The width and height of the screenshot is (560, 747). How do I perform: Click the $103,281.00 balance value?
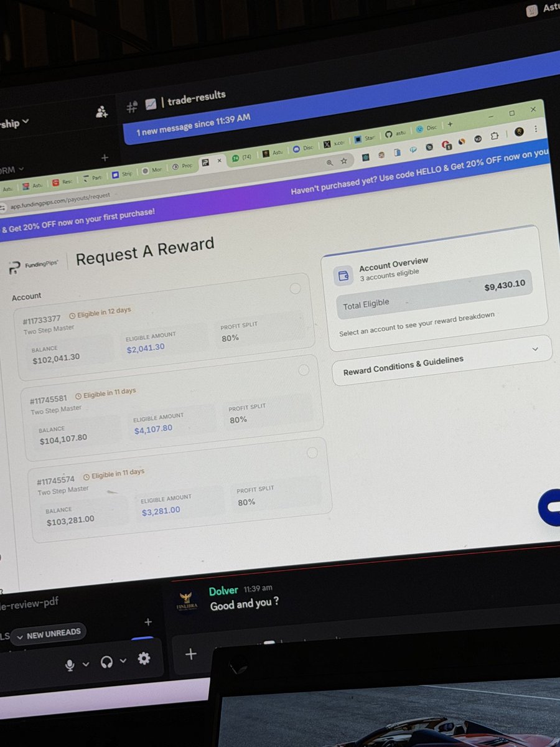click(x=70, y=522)
